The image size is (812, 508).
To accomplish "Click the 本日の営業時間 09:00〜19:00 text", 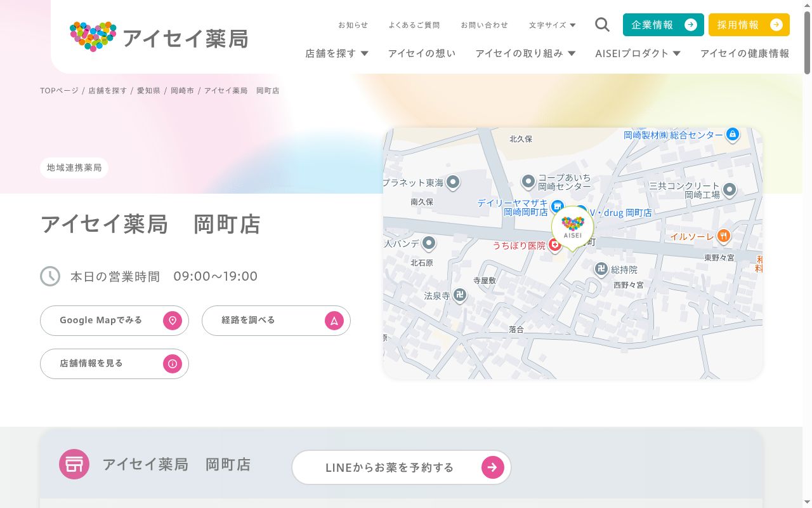I will (164, 276).
